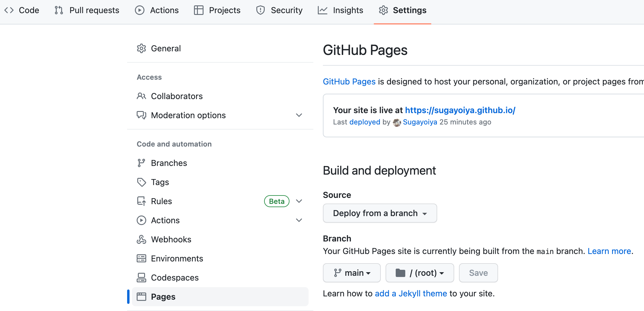Open the / (root) folder dropdown

tap(420, 273)
